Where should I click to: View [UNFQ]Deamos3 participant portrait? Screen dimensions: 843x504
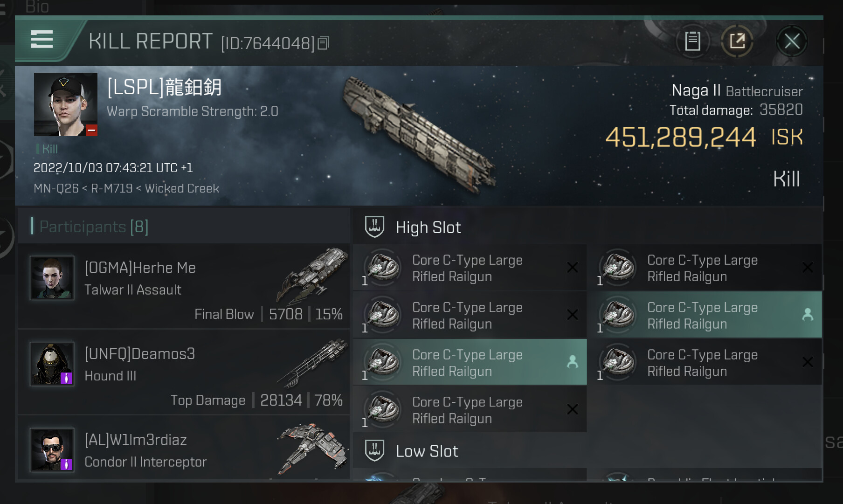click(x=52, y=364)
